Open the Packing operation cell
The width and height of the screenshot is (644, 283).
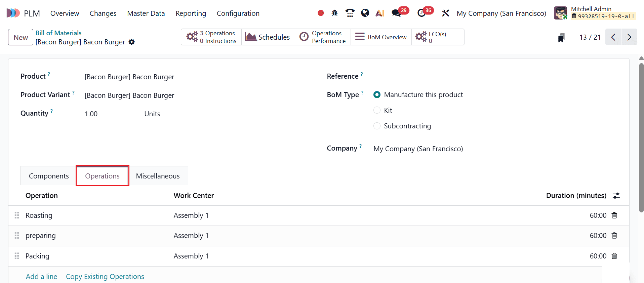click(37, 256)
